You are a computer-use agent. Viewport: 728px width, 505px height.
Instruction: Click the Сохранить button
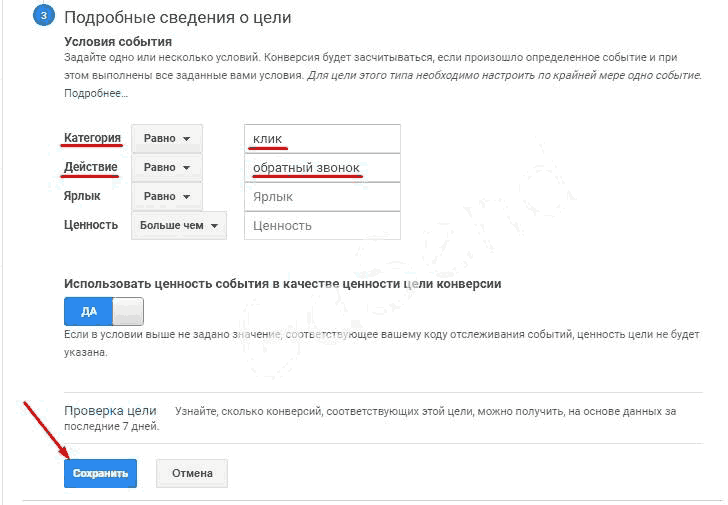[x=100, y=473]
